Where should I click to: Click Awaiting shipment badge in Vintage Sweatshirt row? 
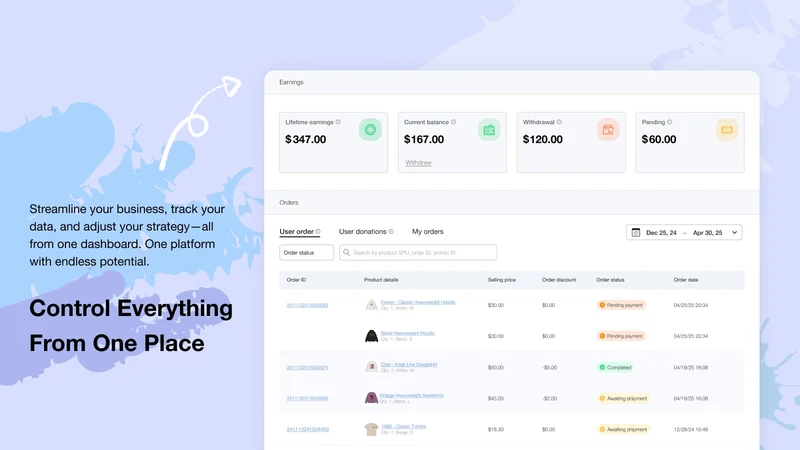coord(623,398)
